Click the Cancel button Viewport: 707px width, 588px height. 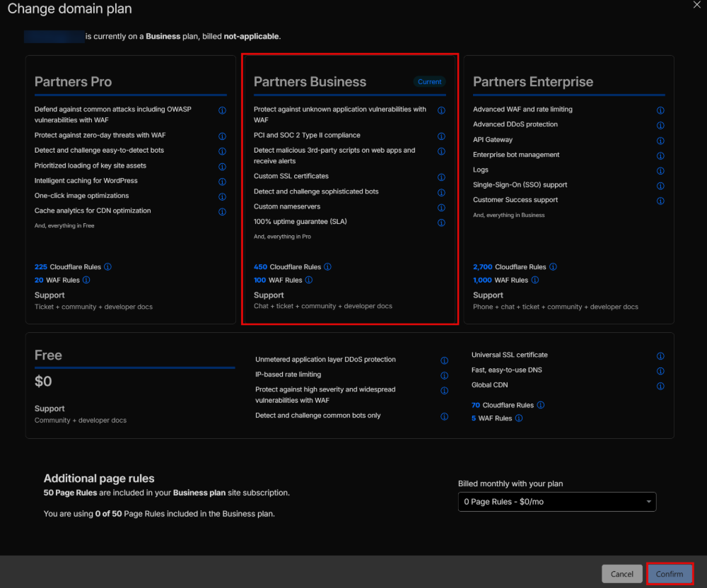(621, 574)
